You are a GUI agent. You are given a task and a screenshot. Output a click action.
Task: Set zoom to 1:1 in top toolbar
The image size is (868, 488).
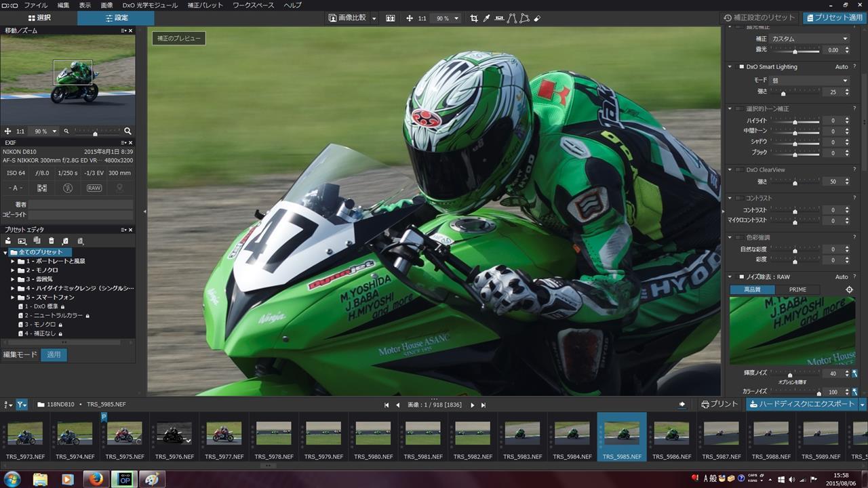tap(422, 18)
